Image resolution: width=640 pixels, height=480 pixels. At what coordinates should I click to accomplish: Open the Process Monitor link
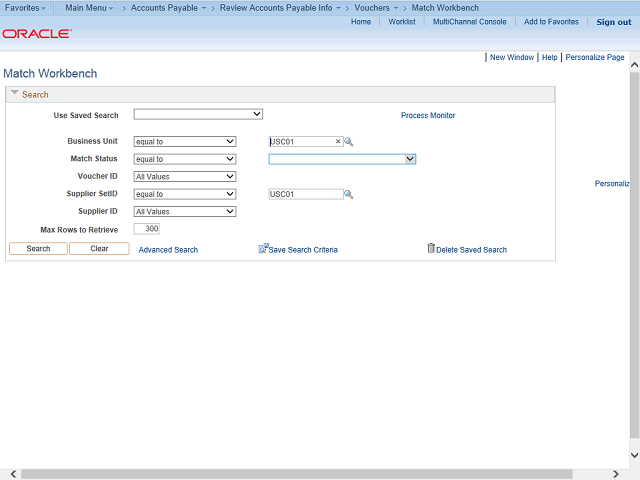(x=428, y=116)
